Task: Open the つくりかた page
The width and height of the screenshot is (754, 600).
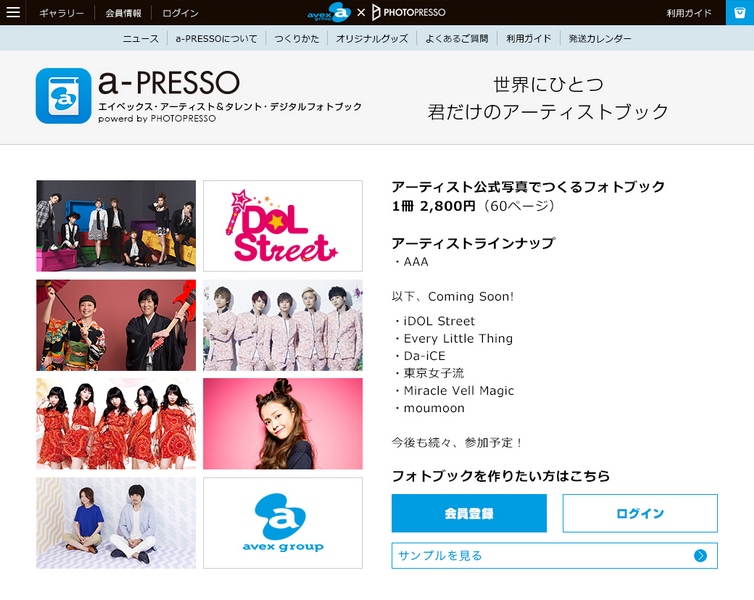Action: coord(297,38)
